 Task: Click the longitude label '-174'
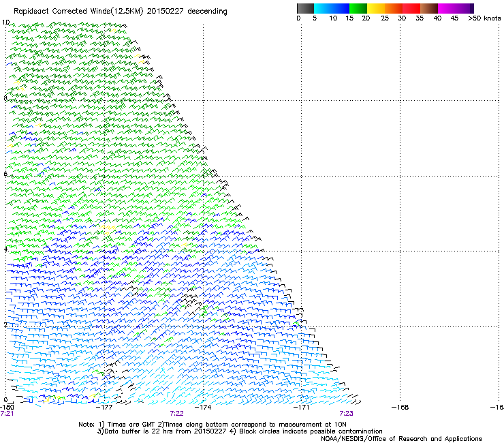pos(203,408)
